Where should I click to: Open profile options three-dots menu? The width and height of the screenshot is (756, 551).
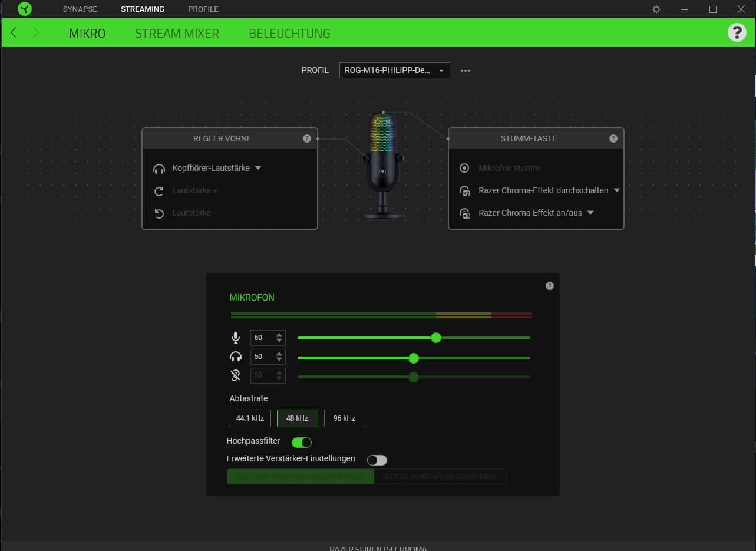pos(466,71)
